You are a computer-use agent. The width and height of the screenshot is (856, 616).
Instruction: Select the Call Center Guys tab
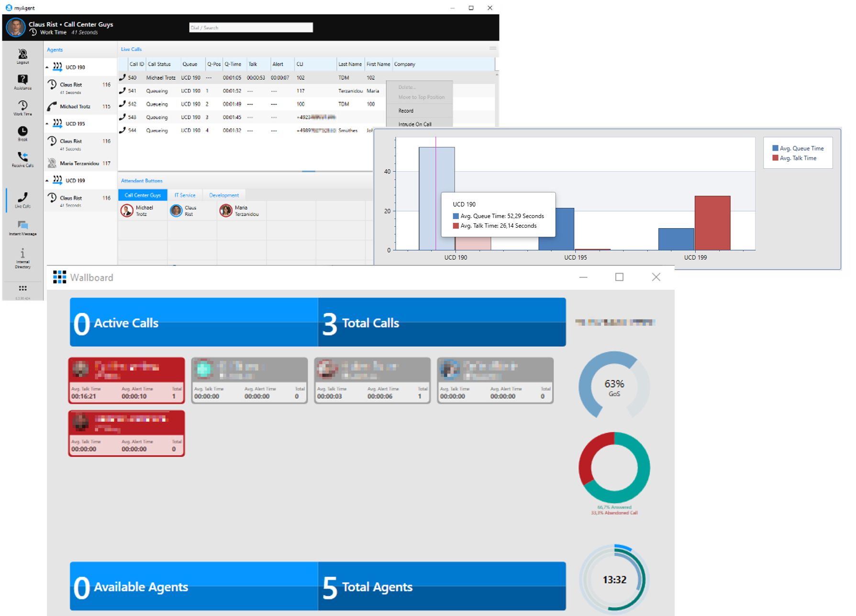(143, 195)
